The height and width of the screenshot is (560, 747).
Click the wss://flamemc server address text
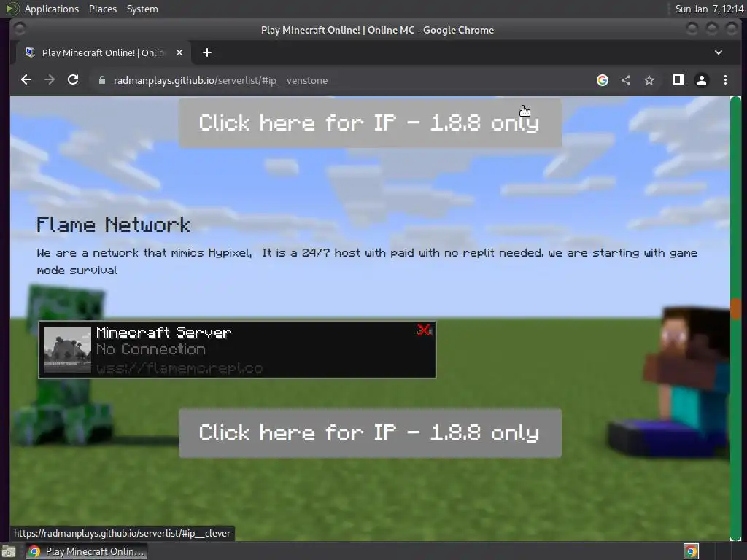[x=179, y=368]
